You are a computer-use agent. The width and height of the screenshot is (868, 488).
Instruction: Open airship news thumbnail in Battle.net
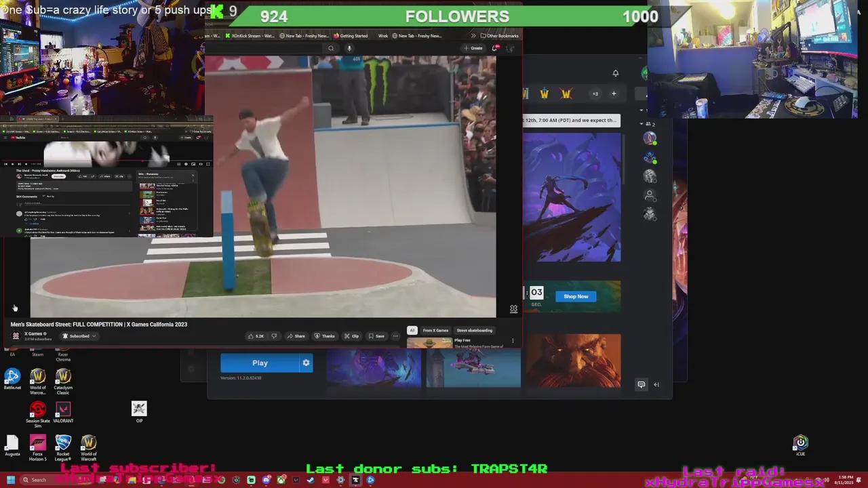[x=473, y=369]
